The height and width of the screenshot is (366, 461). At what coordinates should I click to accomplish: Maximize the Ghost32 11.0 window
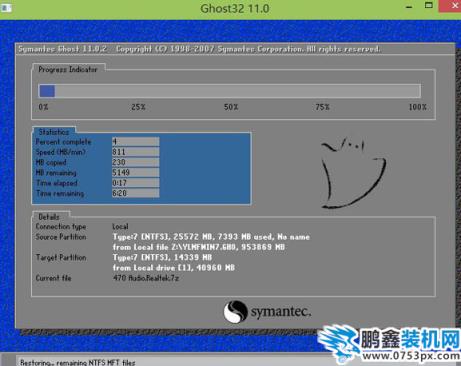(x=429, y=6)
